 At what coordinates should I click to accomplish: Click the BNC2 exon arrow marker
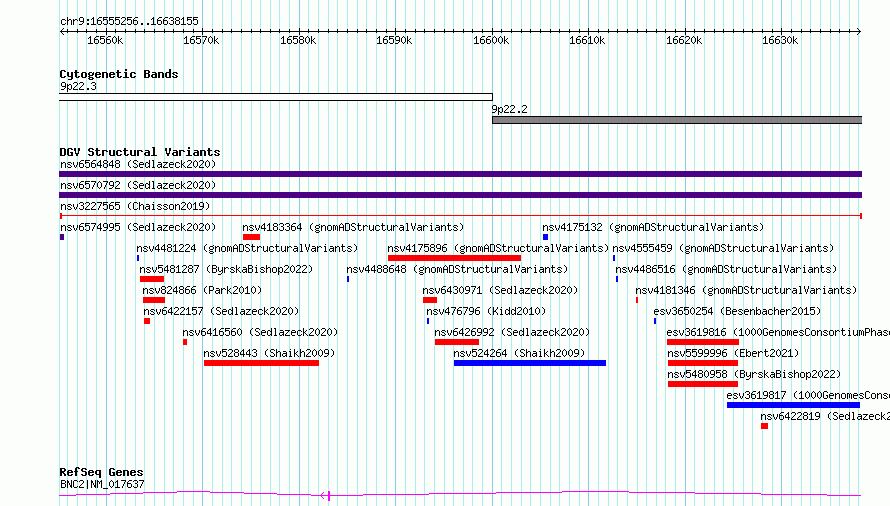(325, 496)
